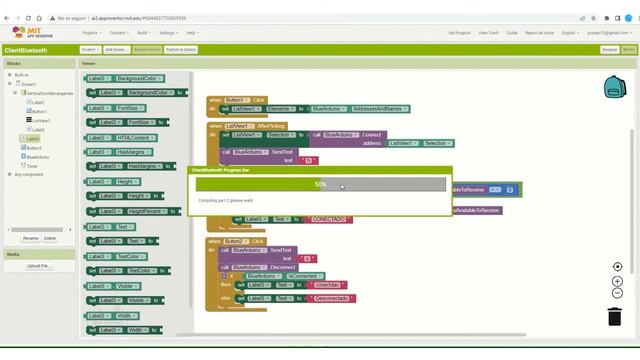Switch to the Designer view
This screenshot has height=360, width=640.
tap(609, 50)
